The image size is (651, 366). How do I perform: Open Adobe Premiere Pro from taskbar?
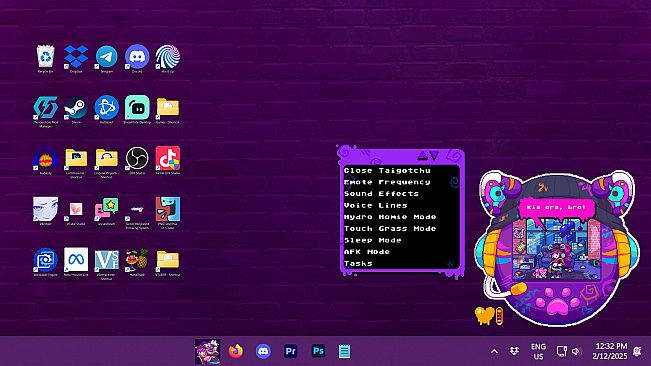tap(291, 351)
